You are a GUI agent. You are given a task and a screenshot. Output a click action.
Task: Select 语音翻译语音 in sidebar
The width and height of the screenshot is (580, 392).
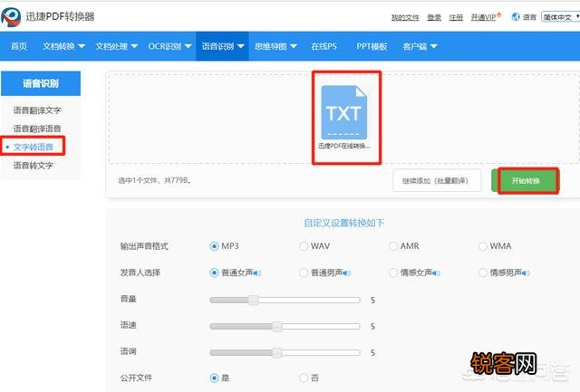pyautogui.click(x=37, y=129)
